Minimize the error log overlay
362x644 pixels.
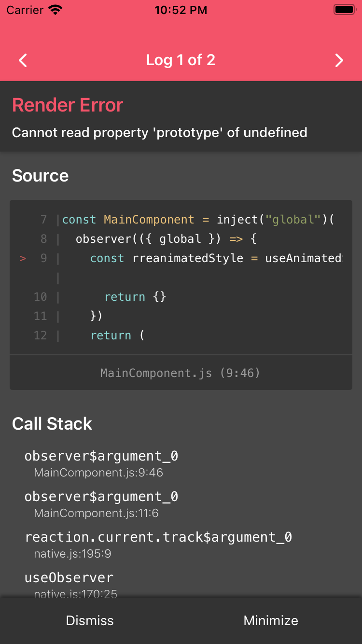point(271,620)
